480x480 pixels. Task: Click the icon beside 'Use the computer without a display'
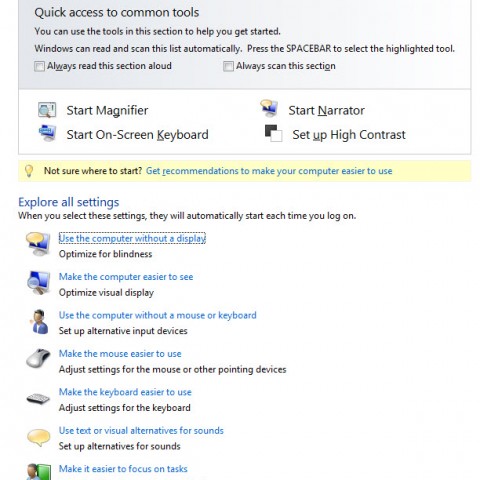[x=38, y=244]
